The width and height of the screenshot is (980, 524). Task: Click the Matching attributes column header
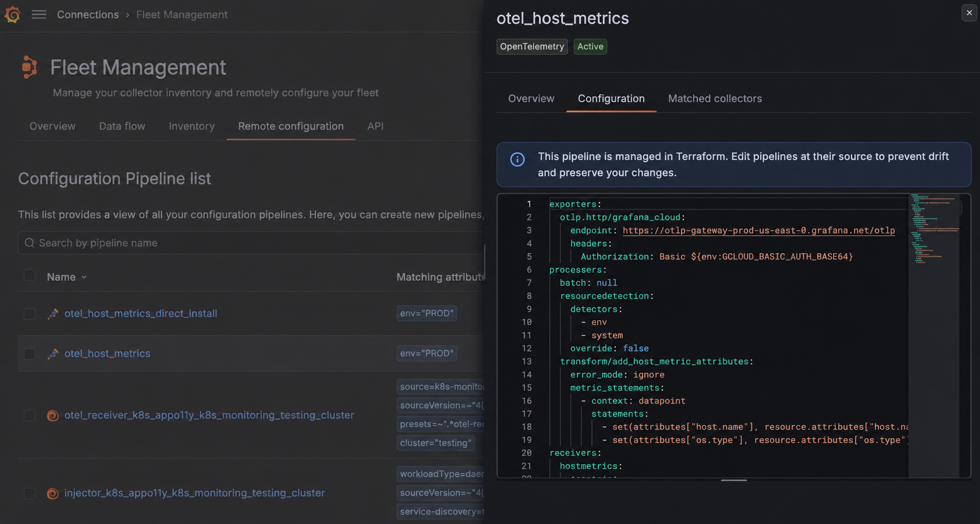click(440, 277)
